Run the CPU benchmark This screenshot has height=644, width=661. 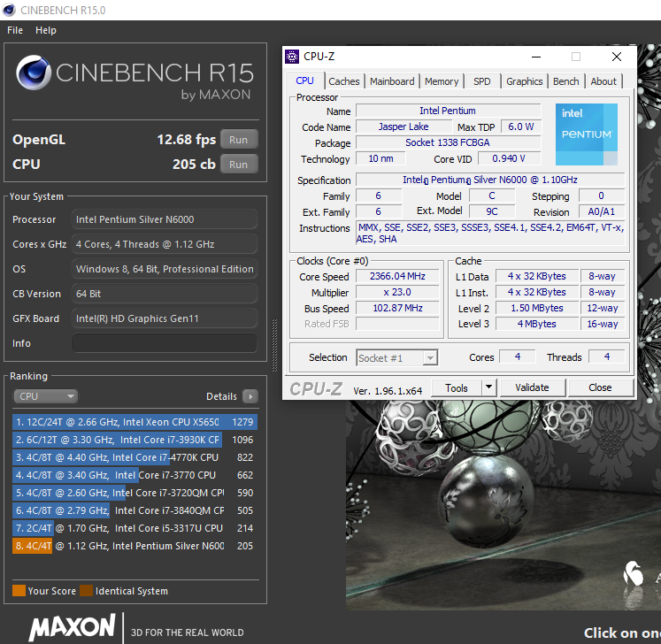click(x=239, y=165)
